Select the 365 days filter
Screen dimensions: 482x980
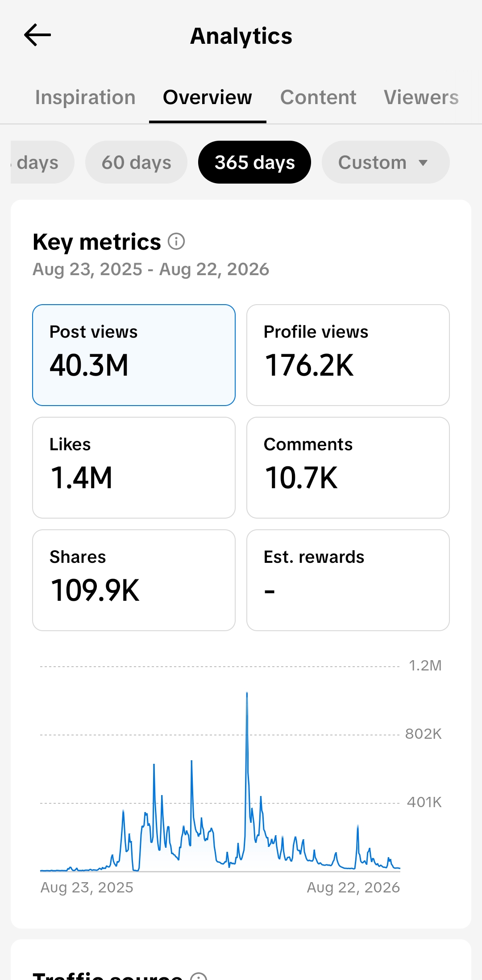tap(254, 162)
